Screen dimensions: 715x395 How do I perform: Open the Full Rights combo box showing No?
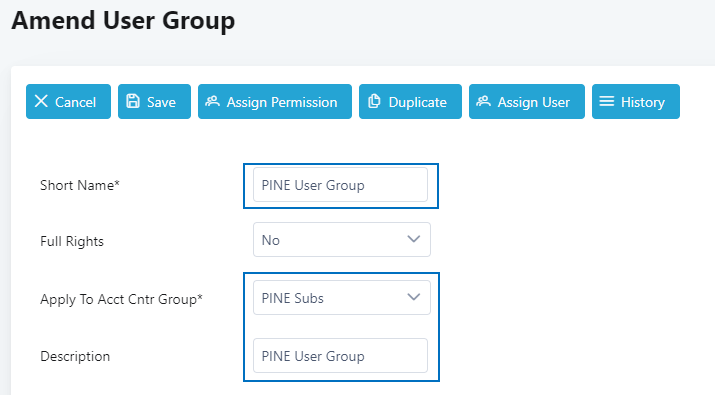pyautogui.click(x=342, y=239)
